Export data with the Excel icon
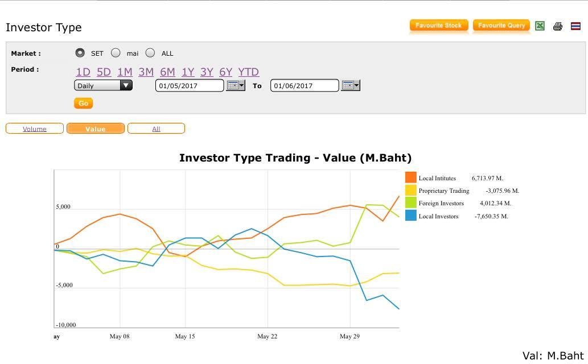The height and width of the screenshot is (364, 588). 540,26
